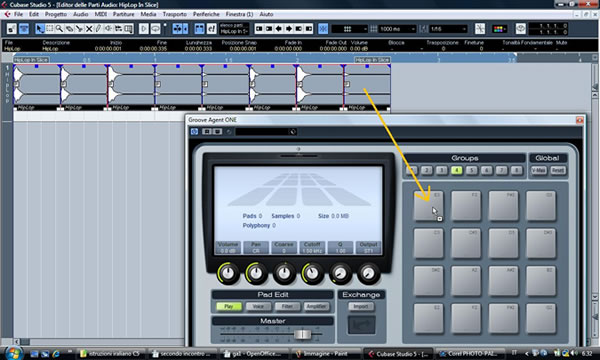Toggle the Autoscroll button

click(x=178, y=29)
